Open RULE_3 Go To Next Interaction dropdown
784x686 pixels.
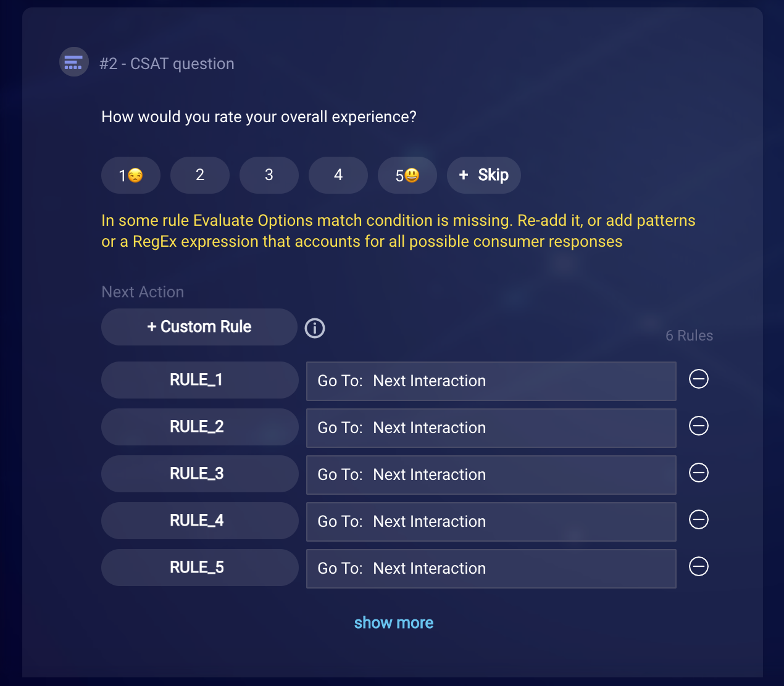(491, 475)
